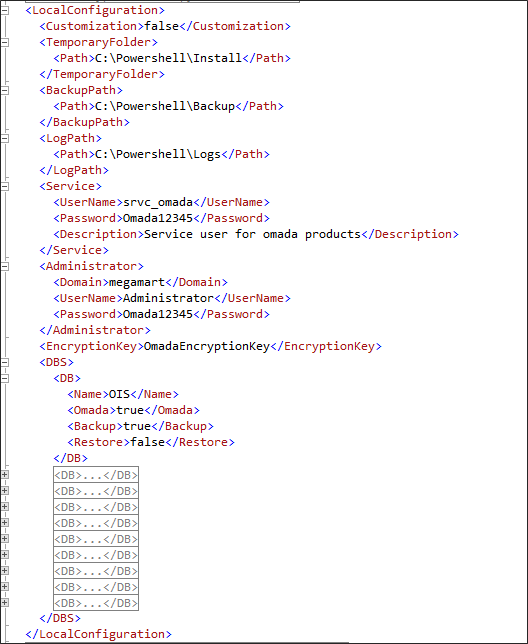Place cursor in srvc_omada username value
The height and width of the screenshot is (644, 528).
(158, 202)
